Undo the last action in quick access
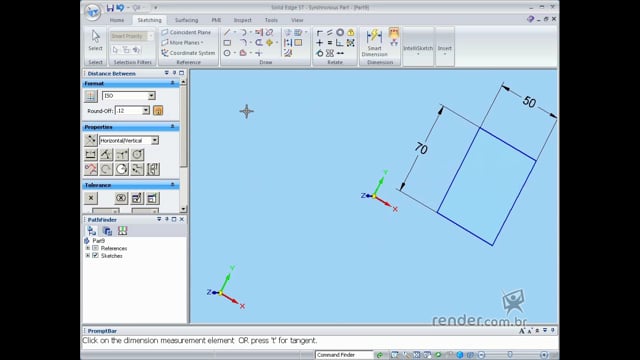Viewport: 640px width, 360px height. [x=120, y=8]
